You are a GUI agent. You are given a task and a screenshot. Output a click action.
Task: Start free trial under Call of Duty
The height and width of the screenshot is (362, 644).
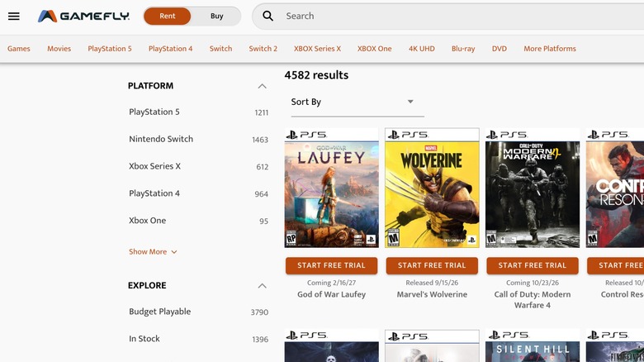click(533, 266)
